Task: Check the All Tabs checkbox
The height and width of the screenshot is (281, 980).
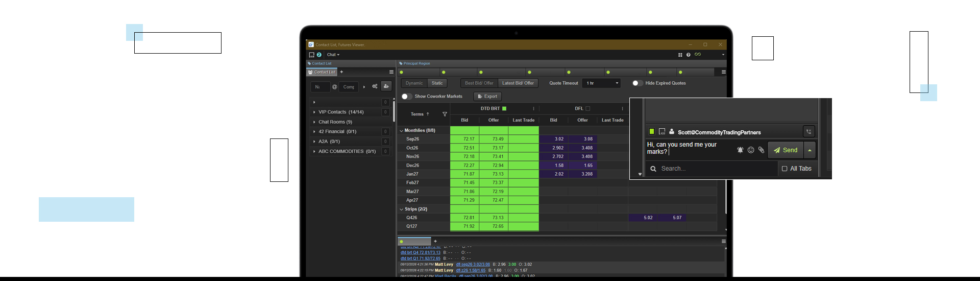Action: click(x=785, y=169)
